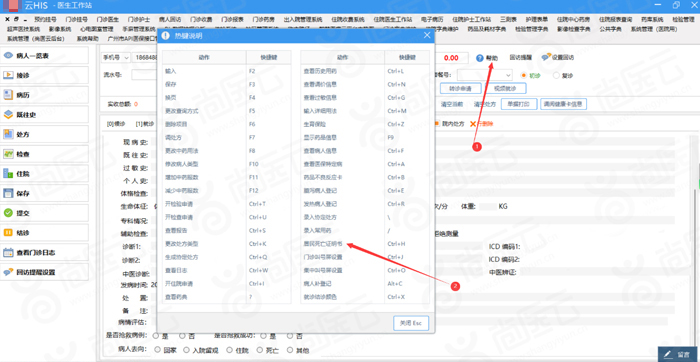Select 其他 for 病人去向

pos(289,350)
